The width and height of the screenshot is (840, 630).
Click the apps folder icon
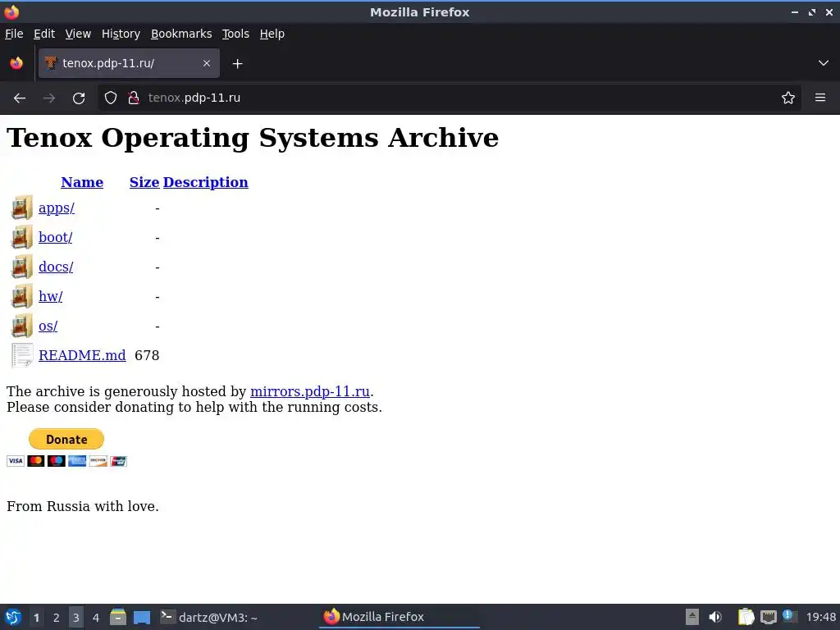(22, 208)
